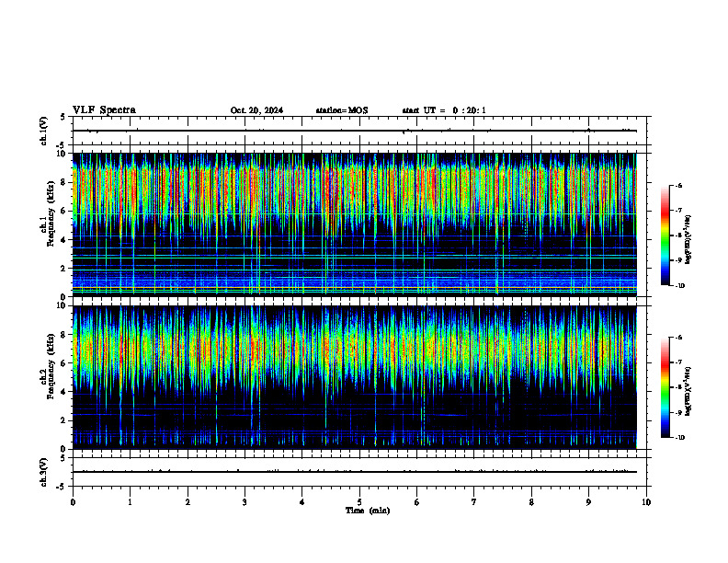
Task: Click the 'ch.1(V)' axis label at top
Action: tap(44, 131)
